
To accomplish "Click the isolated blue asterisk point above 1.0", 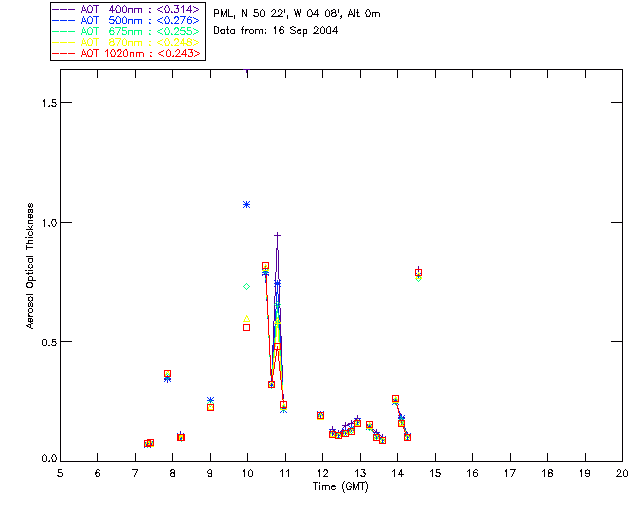I will click(x=247, y=205).
